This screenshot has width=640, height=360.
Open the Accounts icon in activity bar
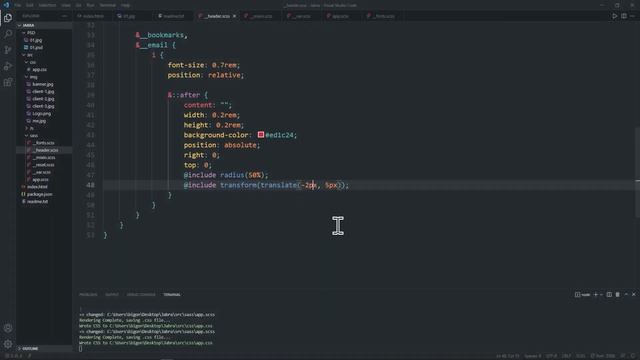tap(8, 328)
